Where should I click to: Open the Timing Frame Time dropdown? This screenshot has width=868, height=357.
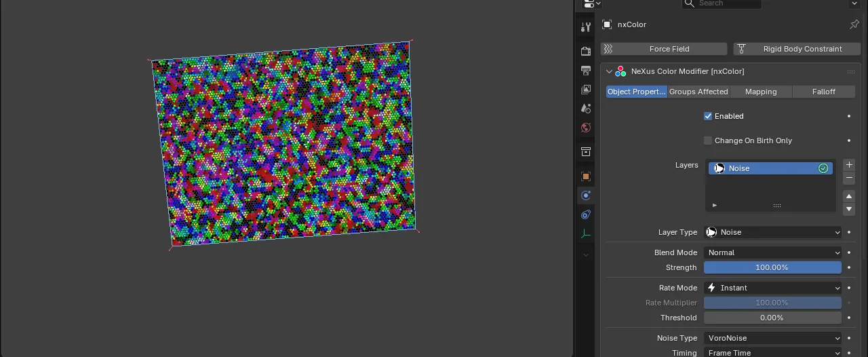tap(772, 352)
